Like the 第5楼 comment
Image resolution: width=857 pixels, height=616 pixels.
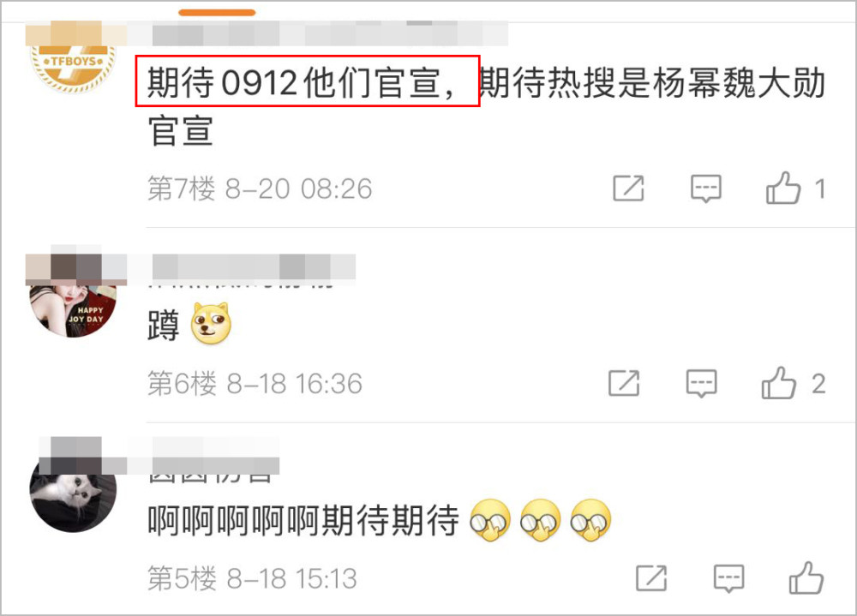pos(806,577)
